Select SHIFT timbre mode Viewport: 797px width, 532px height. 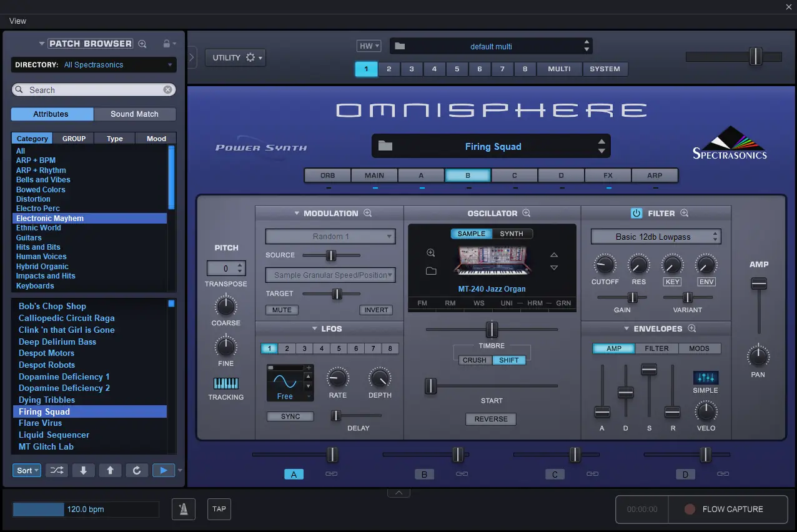point(509,360)
